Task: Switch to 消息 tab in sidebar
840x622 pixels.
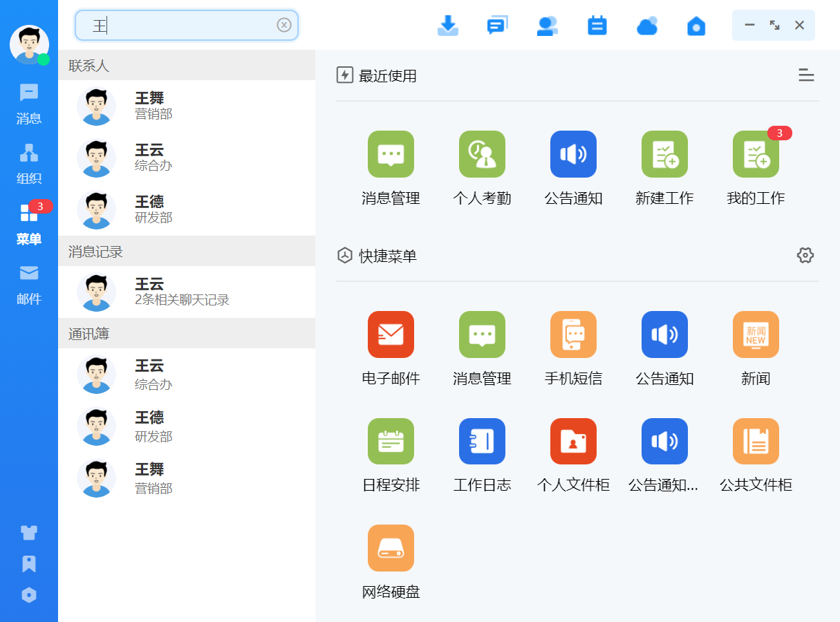Action: pyautogui.click(x=29, y=104)
